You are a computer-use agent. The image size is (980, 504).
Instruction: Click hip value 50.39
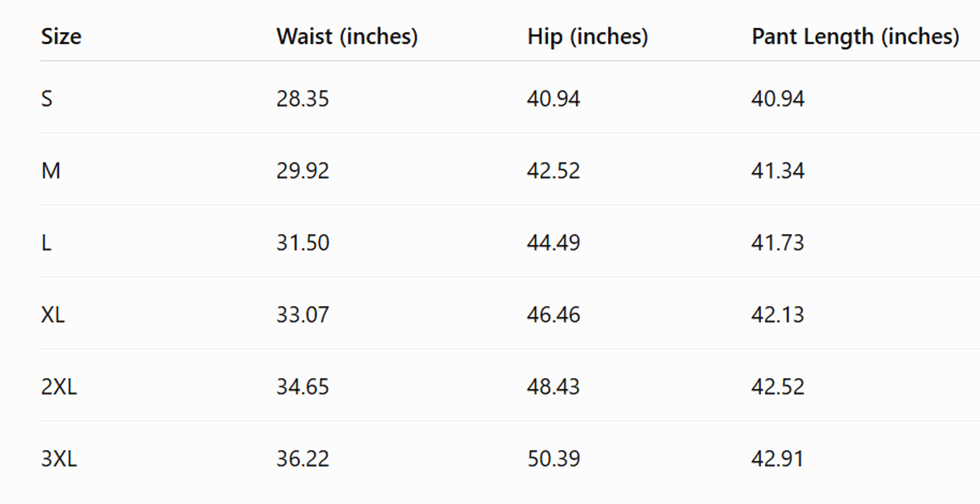[553, 458]
